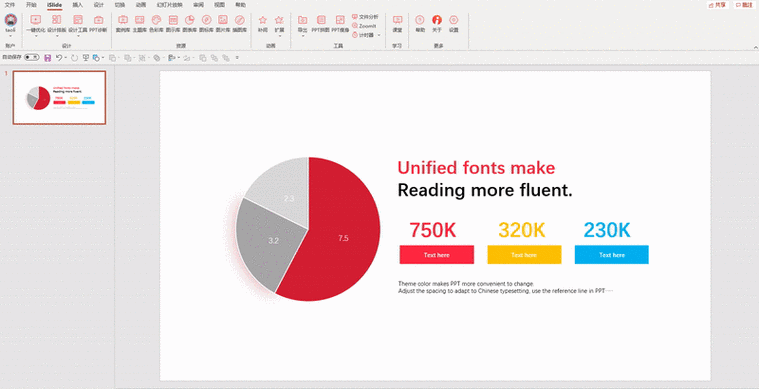The image size is (759, 389).
Task: Click the PPT拼图 tool icon
Action: tap(320, 24)
